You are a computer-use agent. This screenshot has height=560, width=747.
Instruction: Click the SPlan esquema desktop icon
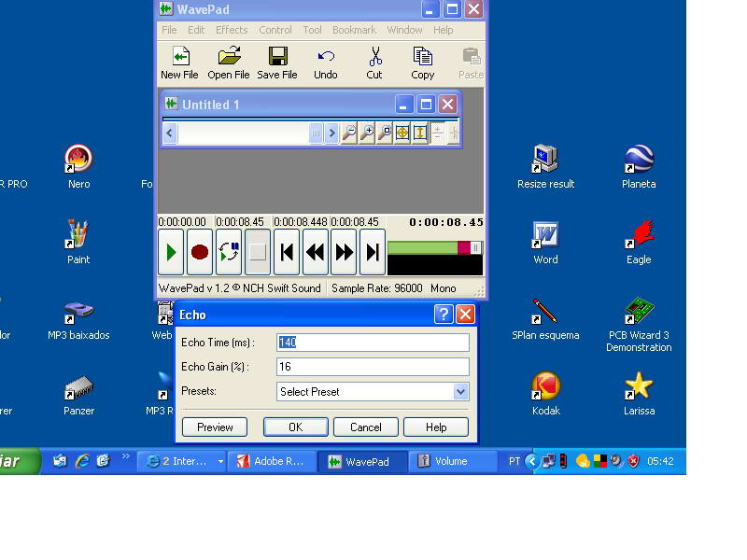(545, 319)
